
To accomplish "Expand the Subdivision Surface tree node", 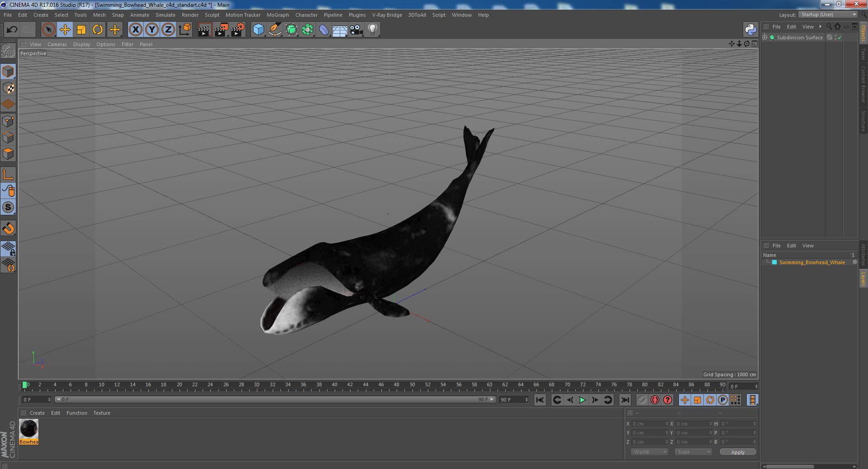I will 765,38.
